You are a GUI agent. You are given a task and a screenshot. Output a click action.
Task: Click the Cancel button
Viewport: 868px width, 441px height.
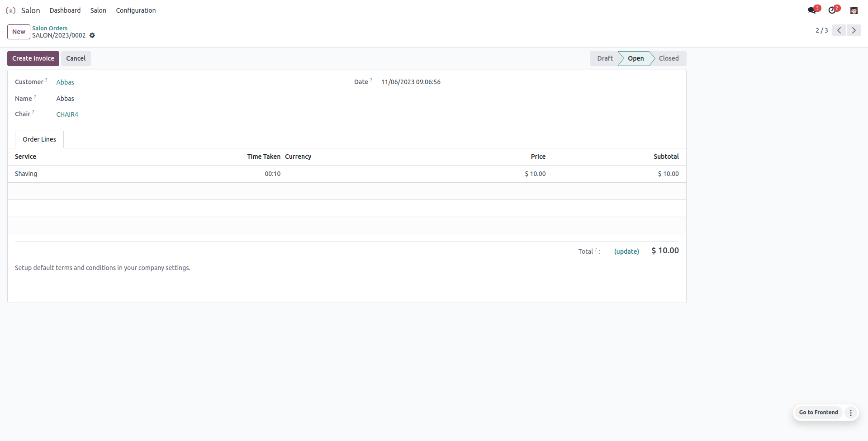tap(76, 58)
